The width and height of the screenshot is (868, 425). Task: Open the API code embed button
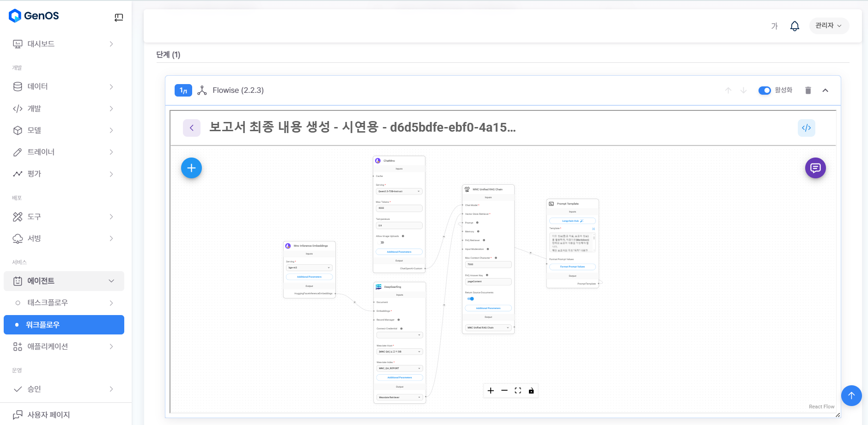(806, 128)
